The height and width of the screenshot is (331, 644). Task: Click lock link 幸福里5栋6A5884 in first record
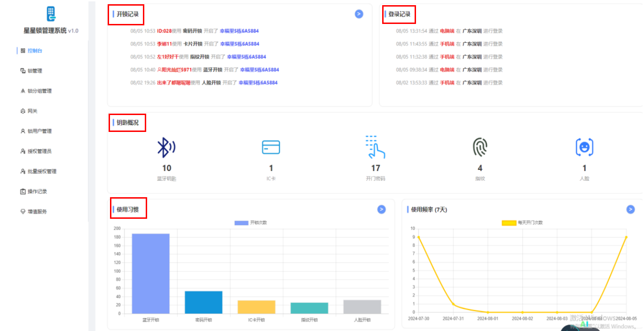[x=239, y=31]
